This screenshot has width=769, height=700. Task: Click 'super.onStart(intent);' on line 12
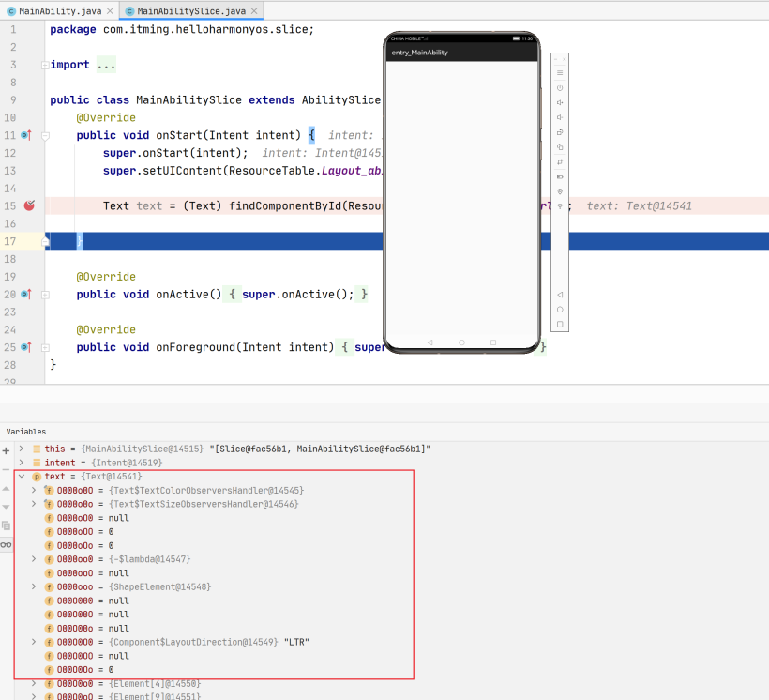click(x=175, y=153)
